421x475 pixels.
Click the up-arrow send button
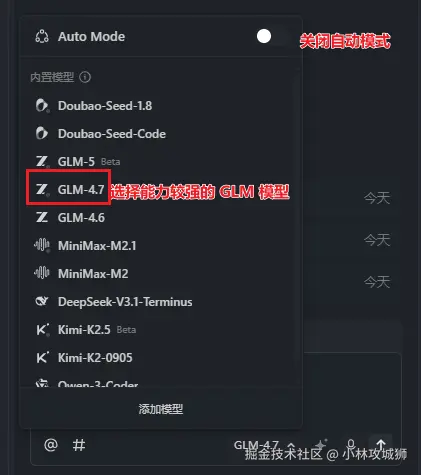381,445
